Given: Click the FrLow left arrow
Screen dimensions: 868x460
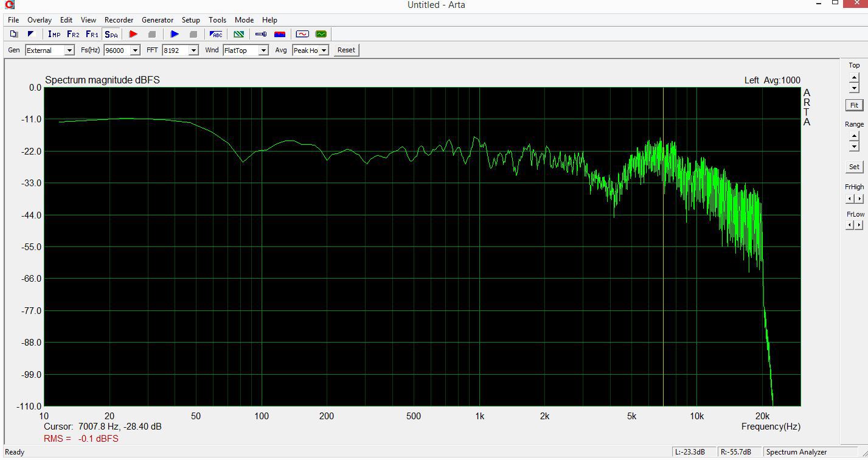Looking at the screenshot, I should click(x=850, y=225).
